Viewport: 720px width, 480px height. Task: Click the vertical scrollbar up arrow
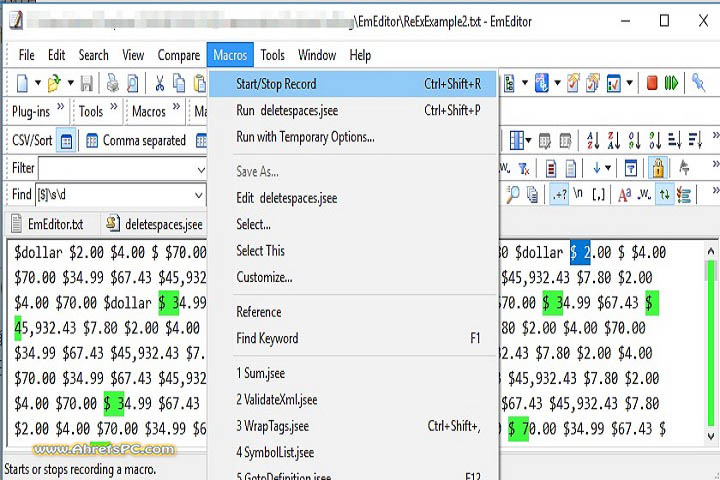point(710,252)
